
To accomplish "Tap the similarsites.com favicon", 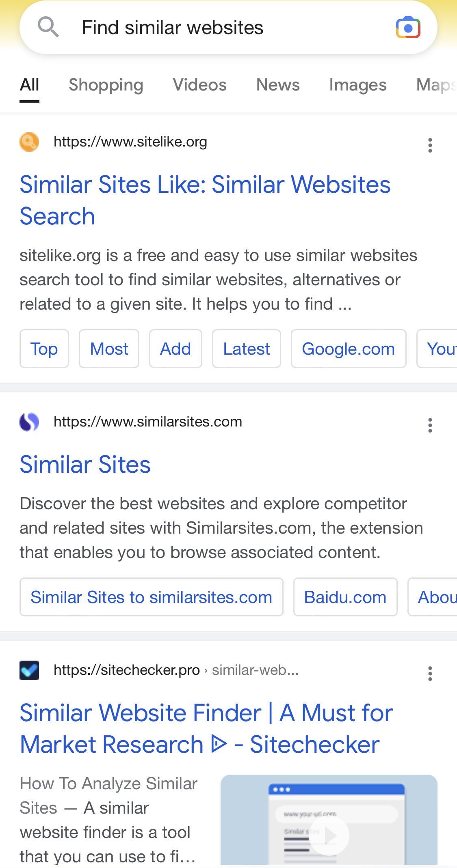I will [x=29, y=422].
